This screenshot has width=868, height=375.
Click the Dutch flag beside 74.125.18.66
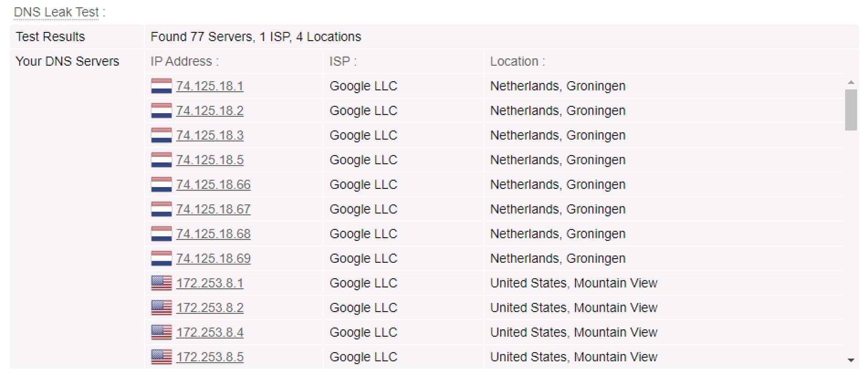[x=162, y=184]
